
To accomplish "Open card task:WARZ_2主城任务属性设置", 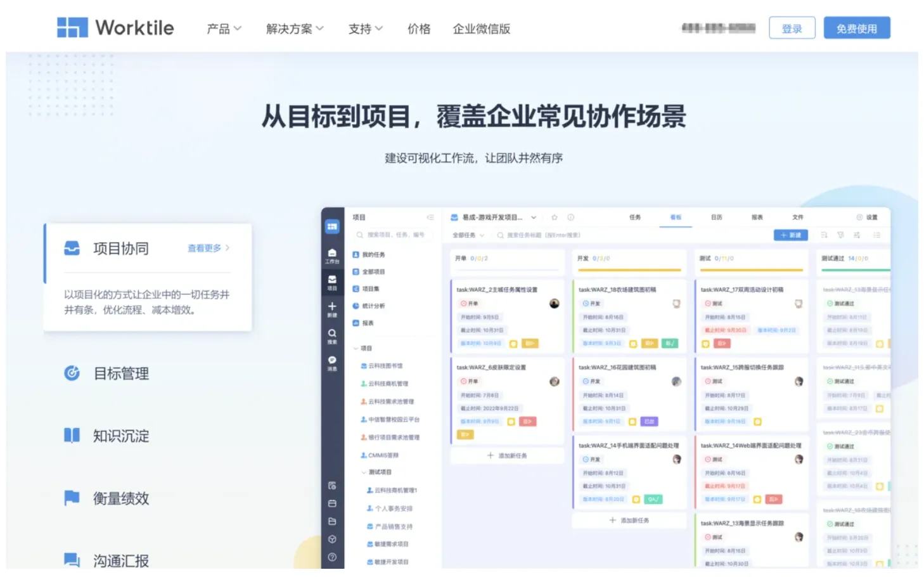I will pos(507,315).
